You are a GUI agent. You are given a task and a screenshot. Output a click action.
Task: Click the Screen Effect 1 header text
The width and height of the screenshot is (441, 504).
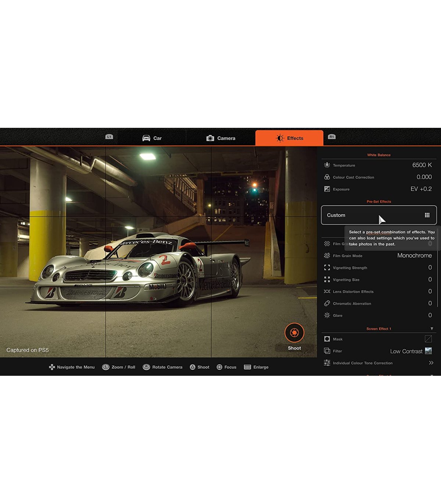379,329
